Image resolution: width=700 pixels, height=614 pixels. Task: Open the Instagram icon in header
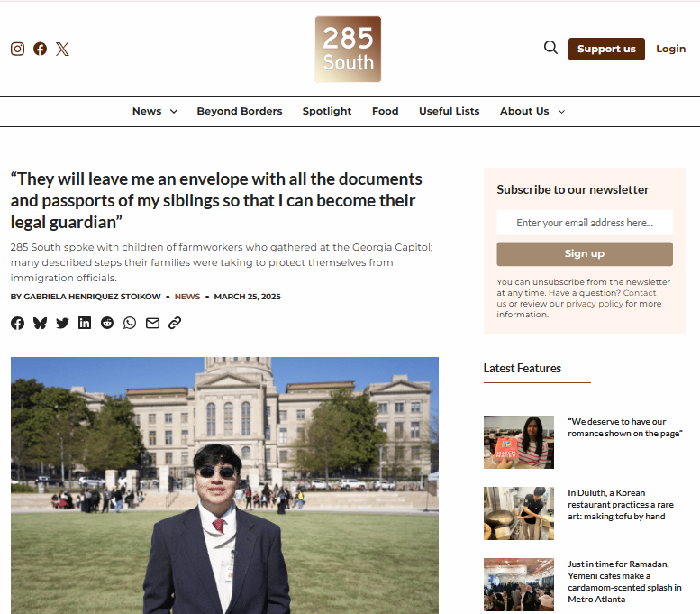point(17,49)
